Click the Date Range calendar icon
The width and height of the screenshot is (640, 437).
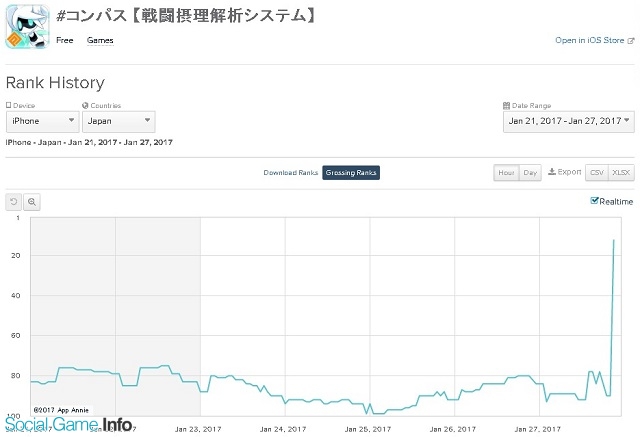[506, 105]
